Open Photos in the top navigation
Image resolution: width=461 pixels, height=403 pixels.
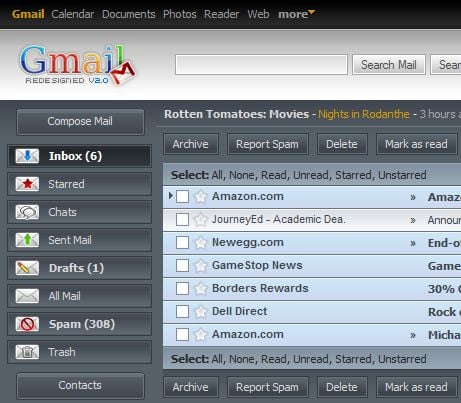point(180,14)
